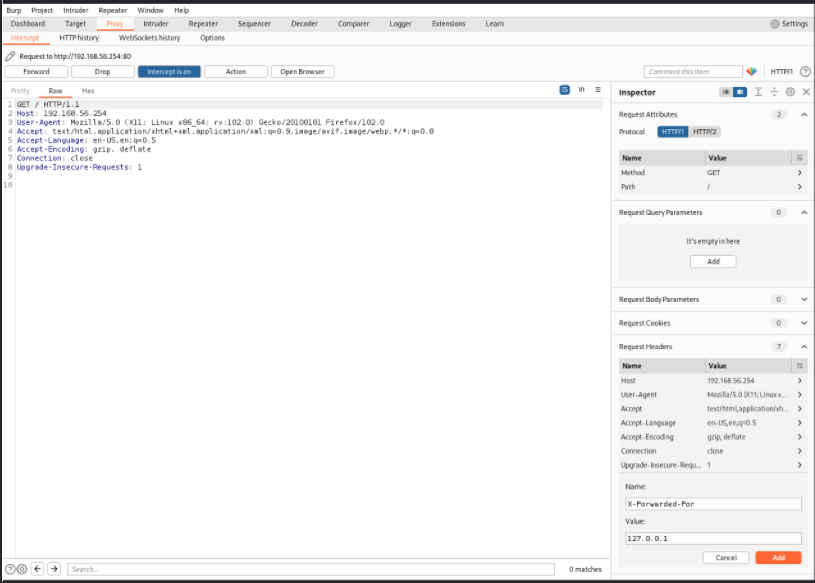Switch Inspector to the compact layout icon
815x583 pixels.
726,92
